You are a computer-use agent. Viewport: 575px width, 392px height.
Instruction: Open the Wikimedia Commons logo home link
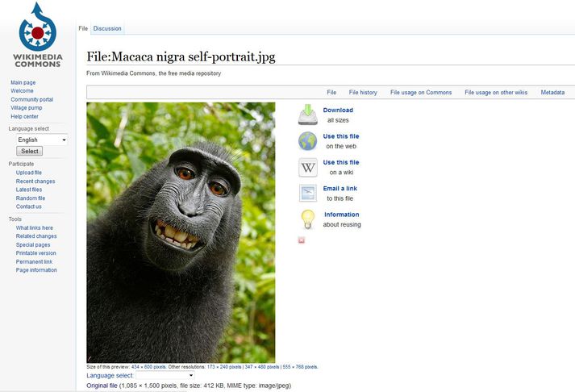38,35
